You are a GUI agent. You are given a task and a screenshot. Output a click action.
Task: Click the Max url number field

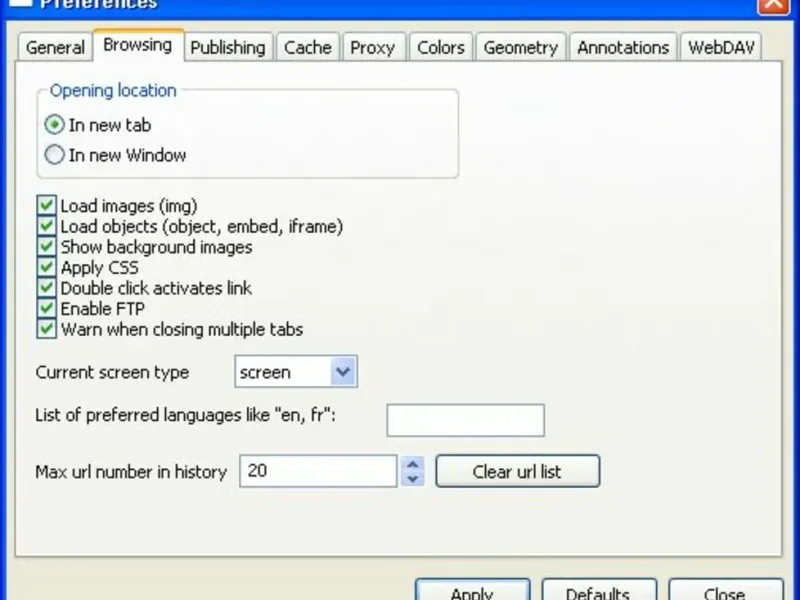(318, 471)
